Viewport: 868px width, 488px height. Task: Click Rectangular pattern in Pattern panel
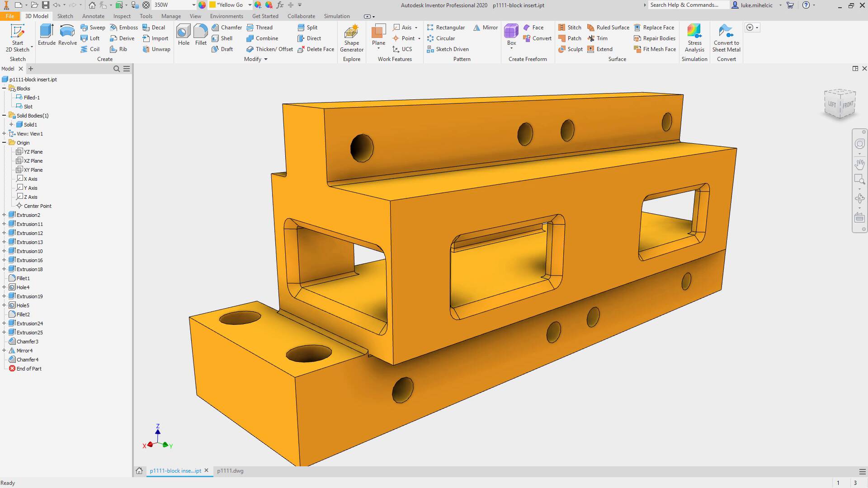point(446,27)
